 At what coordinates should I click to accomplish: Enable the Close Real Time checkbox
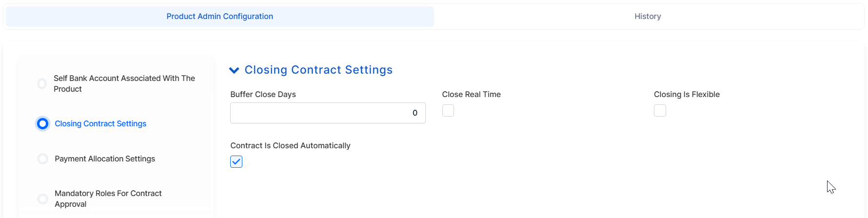pos(448,111)
